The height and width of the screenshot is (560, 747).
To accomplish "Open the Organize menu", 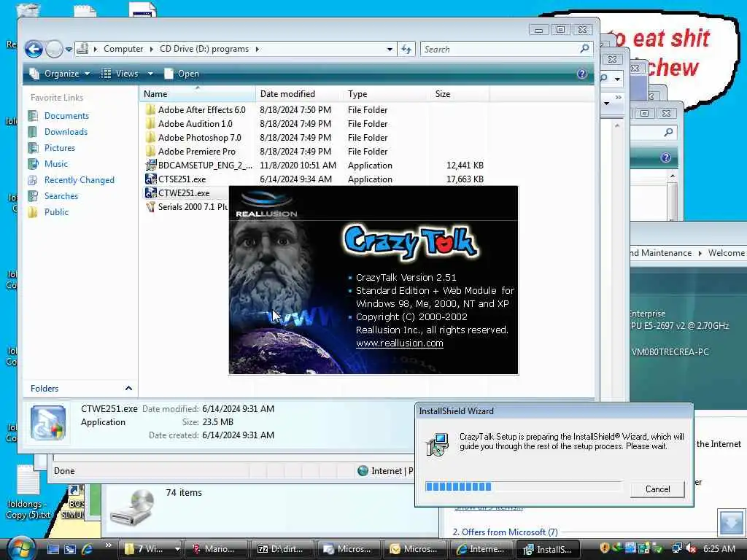I will (60, 74).
